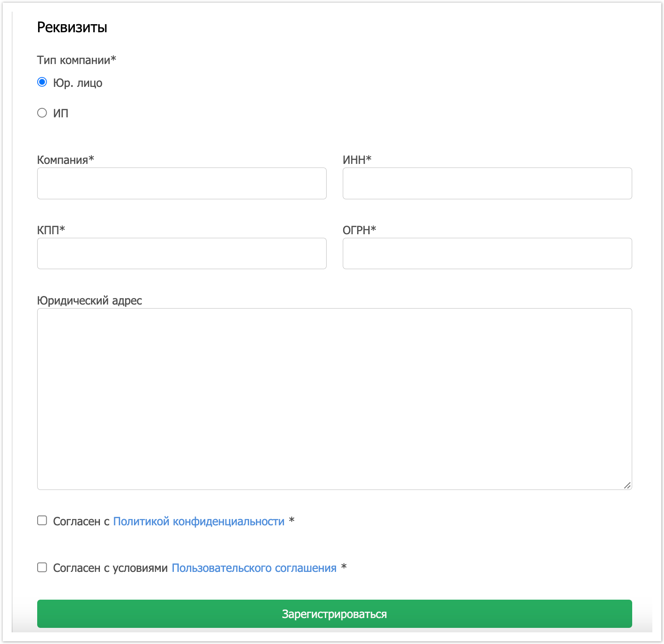
Task: Click the "КПП*" label above its field
Action: click(51, 230)
